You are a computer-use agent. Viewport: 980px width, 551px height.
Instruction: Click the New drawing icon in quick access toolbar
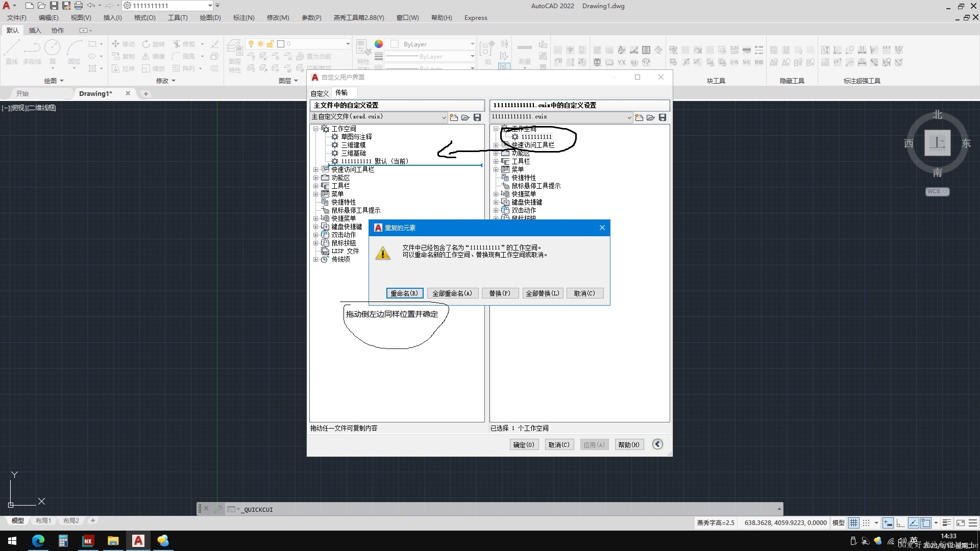pos(29,6)
